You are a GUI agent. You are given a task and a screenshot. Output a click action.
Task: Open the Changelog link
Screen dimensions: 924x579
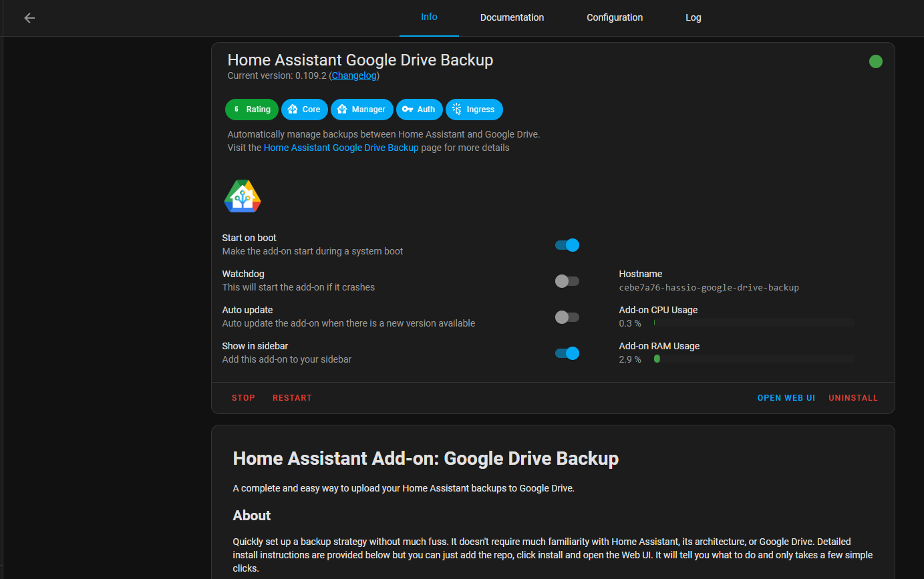point(354,75)
